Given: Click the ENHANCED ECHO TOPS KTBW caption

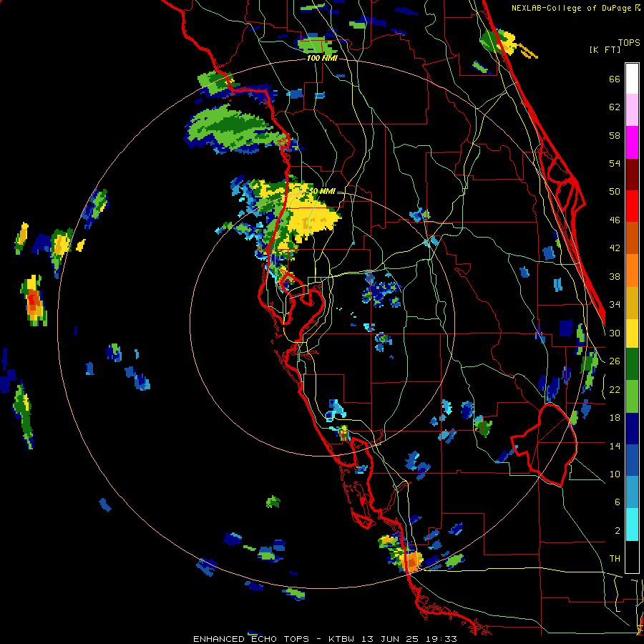Looking at the screenshot, I should (325, 639).
